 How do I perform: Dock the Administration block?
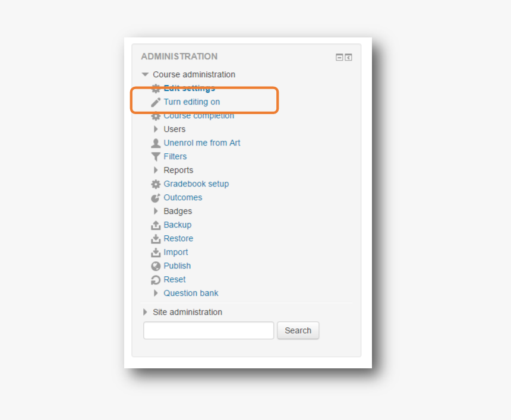point(348,56)
